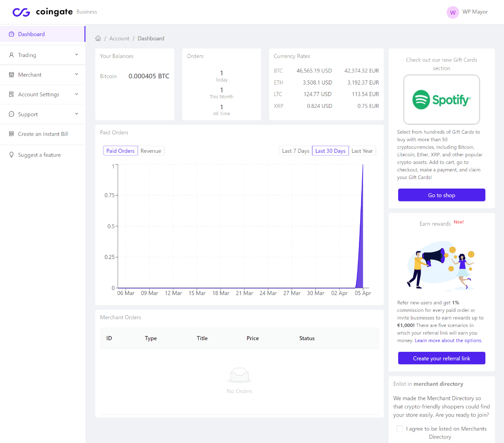Image resolution: width=504 pixels, height=443 pixels.
Task: Click the Today orders count
Action: pyautogui.click(x=221, y=73)
